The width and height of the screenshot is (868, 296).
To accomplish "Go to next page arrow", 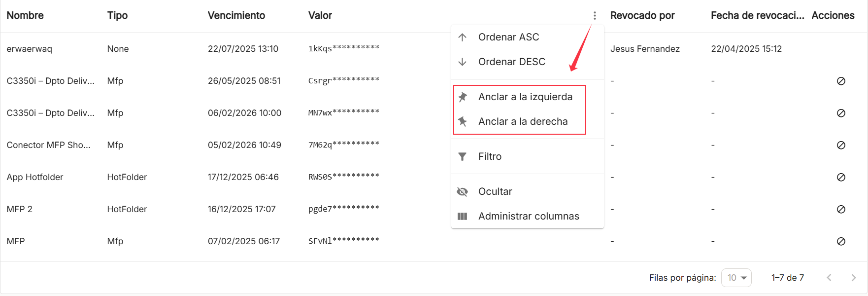I will tap(854, 278).
